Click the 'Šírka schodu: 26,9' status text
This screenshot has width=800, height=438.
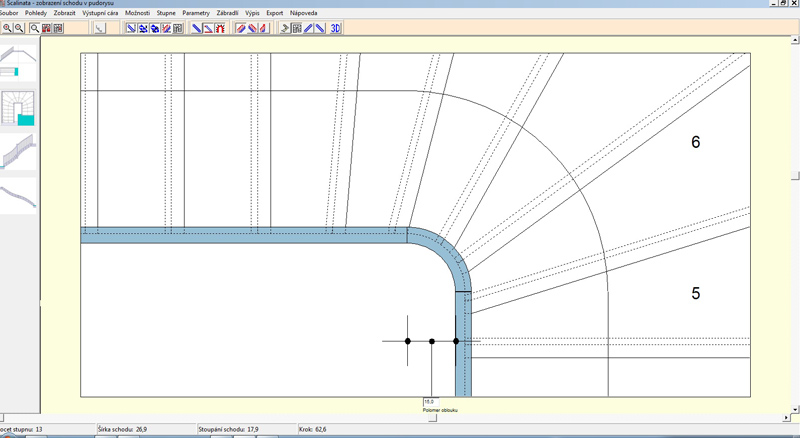click(x=122, y=429)
